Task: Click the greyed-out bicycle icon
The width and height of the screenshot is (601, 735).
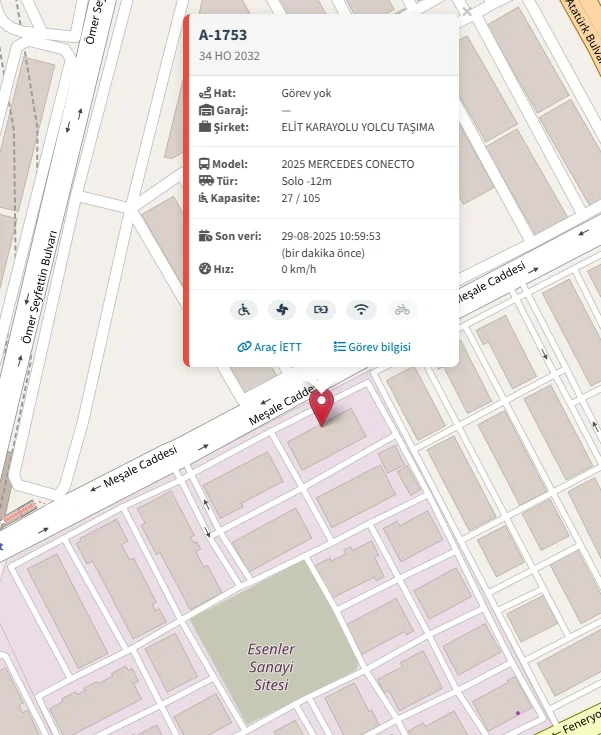Action: (x=402, y=310)
